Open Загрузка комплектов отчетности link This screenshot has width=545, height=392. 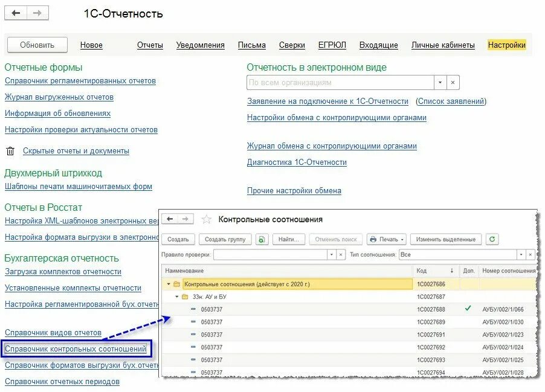(63, 272)
